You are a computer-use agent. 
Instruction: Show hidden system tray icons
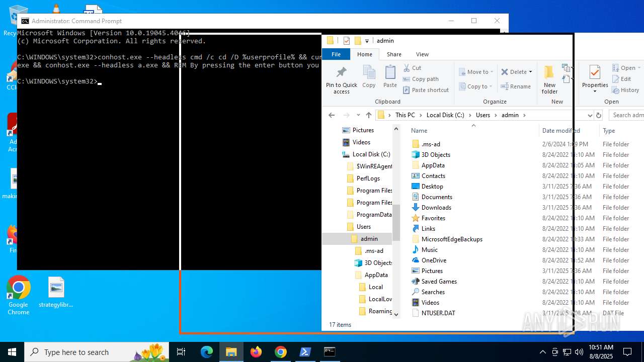(x=542, y=352)
